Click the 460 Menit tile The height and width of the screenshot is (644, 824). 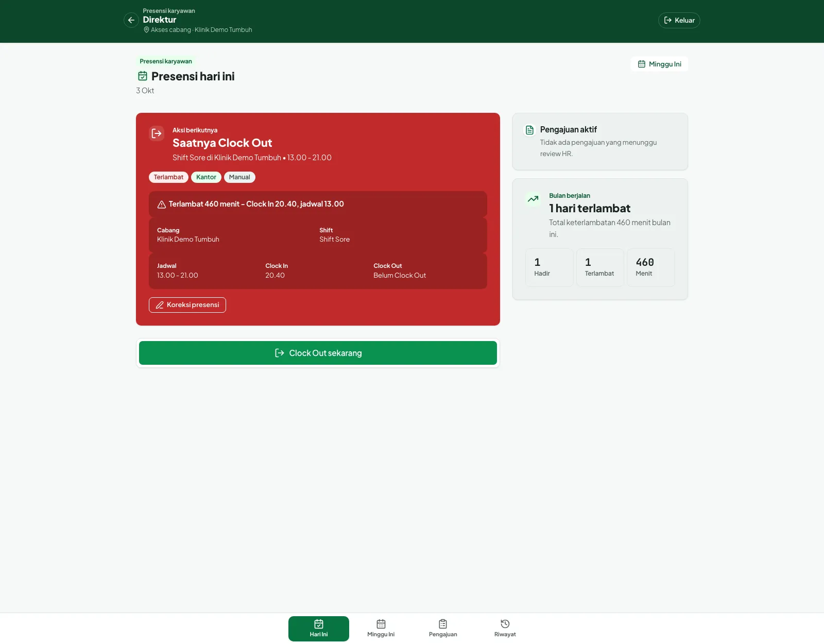coord(651,267)
